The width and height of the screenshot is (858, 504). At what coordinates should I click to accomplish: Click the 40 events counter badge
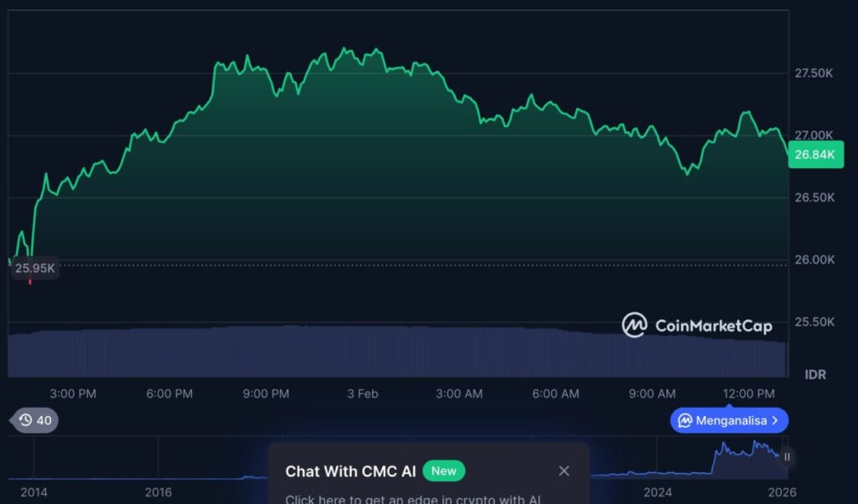44,420
